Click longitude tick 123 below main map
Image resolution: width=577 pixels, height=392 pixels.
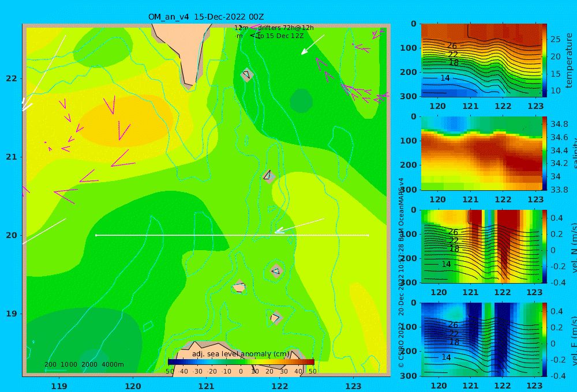click(x=353, y=386)
